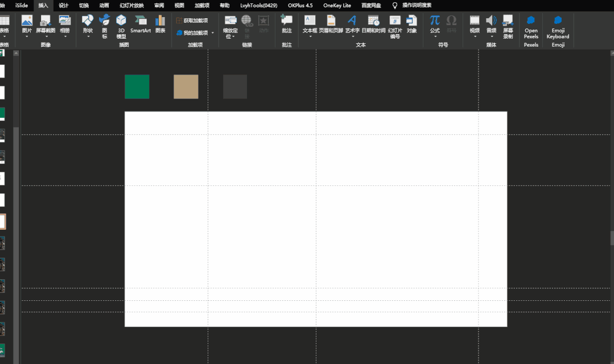Insert 日期和时间 (date and time)
Screen dimensions: 614x364
(373, 24)
